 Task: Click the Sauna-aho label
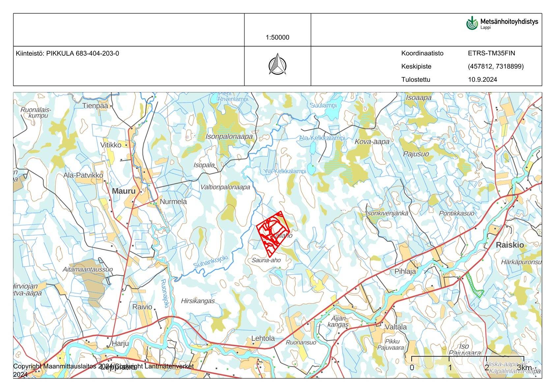266,260
